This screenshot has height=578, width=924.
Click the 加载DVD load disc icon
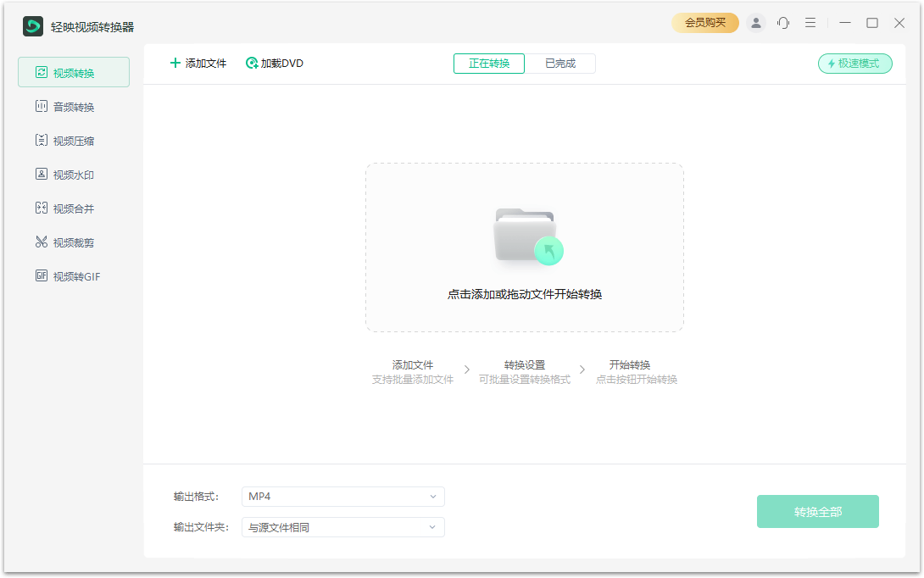[x=252, y=63]
